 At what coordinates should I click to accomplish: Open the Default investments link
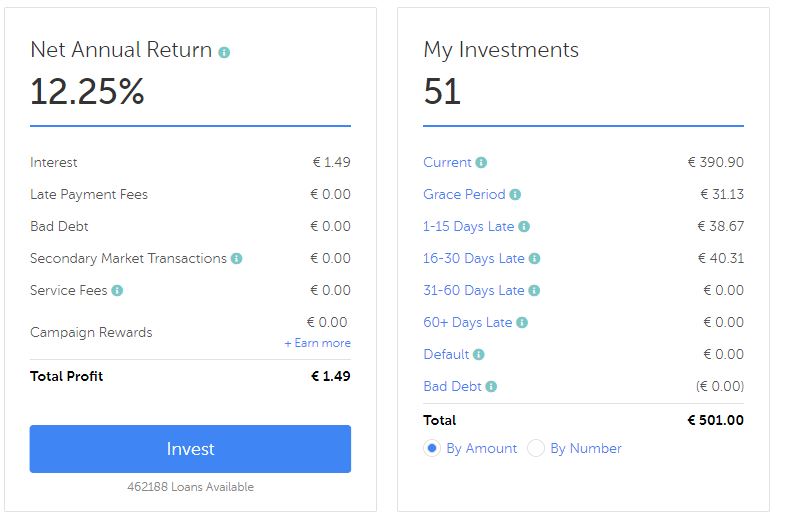click(x=446, y=355)
